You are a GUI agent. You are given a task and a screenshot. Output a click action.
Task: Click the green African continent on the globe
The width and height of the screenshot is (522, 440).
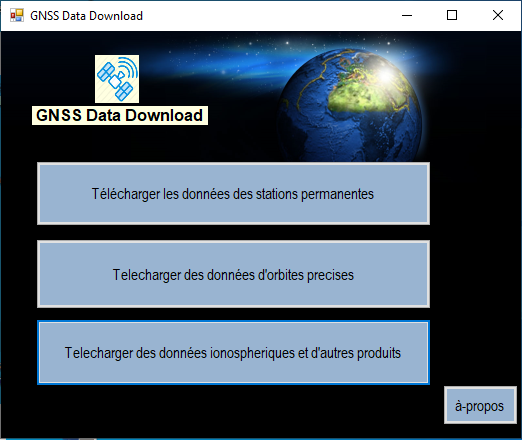click(362, 97)
